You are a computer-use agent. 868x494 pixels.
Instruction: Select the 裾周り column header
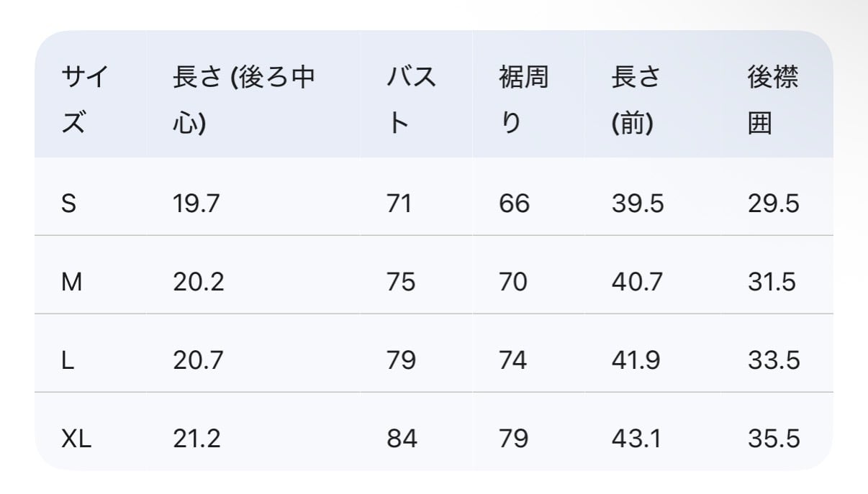pyautogui.click(x=523, y=101)
